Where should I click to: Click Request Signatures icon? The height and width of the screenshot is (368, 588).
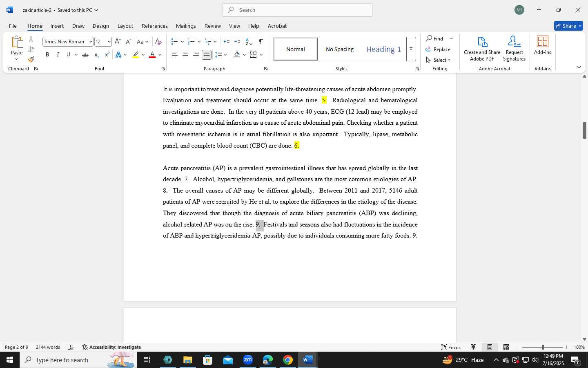point(514,48)
